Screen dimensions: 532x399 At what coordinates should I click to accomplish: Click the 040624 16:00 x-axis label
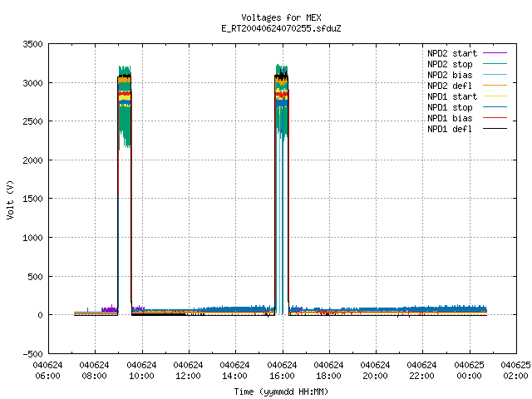282,371
